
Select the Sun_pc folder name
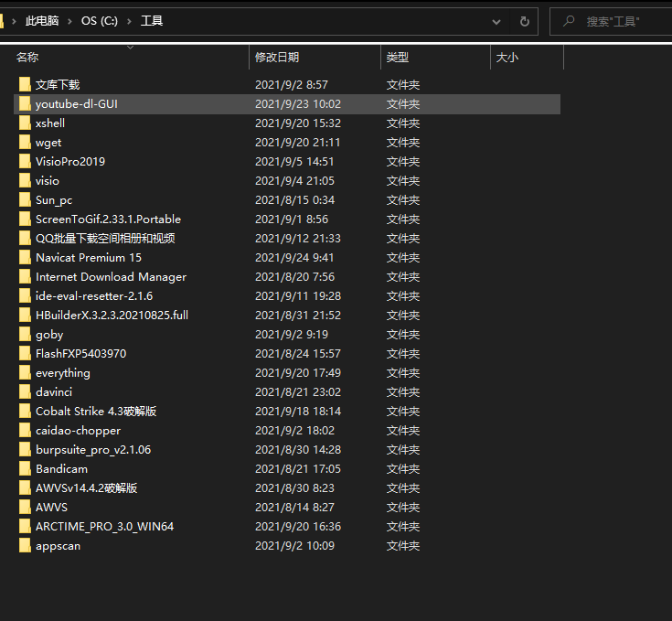[54, 200]
